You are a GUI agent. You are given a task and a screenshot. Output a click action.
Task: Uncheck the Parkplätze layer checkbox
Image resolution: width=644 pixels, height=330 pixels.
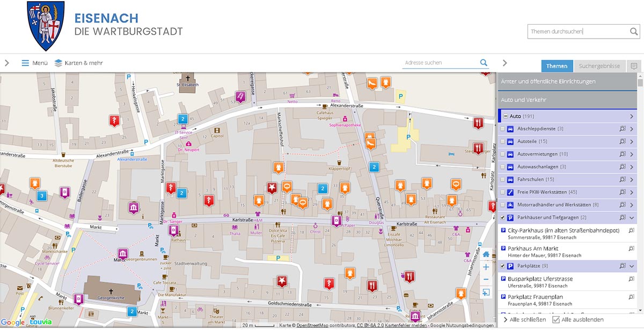502,266
